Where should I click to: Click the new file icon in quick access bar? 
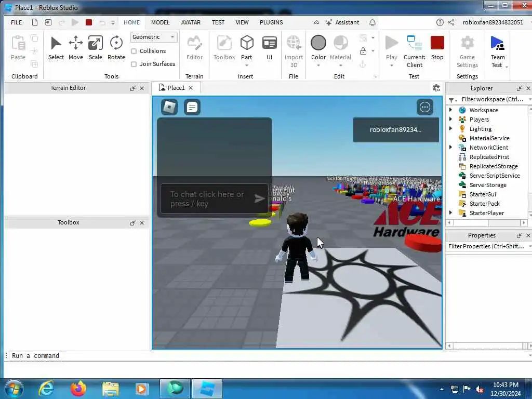coord(35,22)
